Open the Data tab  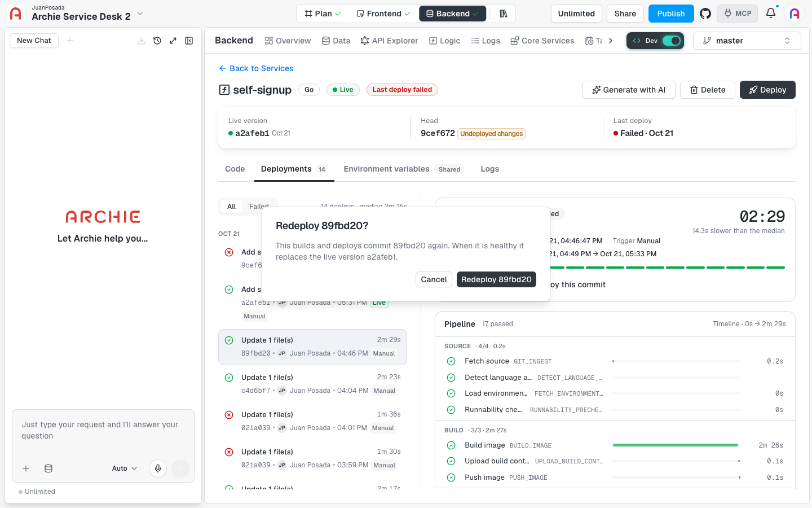(336, 41)
